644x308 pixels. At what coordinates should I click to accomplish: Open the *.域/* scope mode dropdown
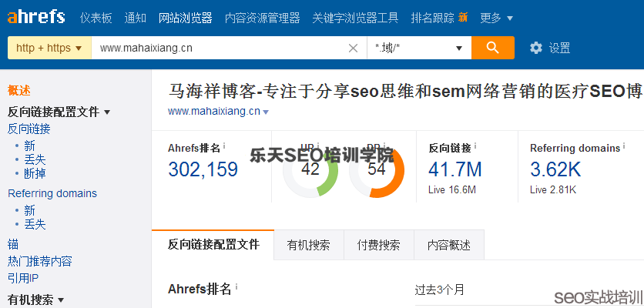pos(418,48)
